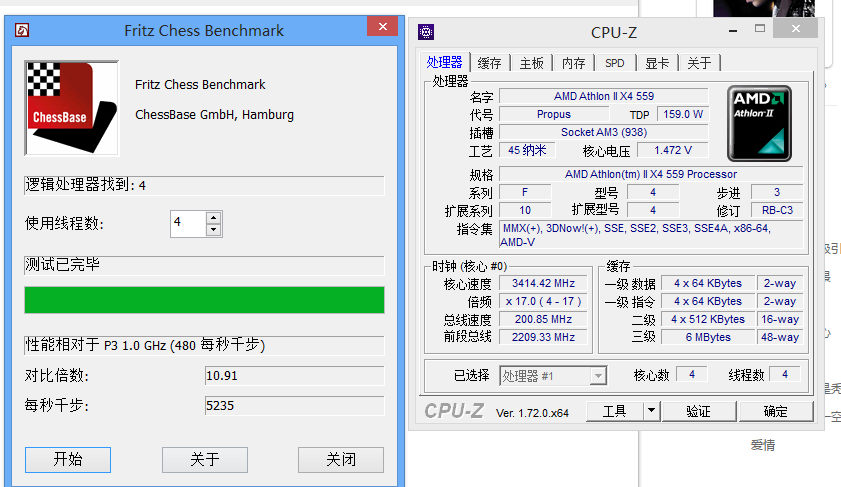
Task: Click the L2 cache value 4 x 512 KBytes
Action: 708,319
